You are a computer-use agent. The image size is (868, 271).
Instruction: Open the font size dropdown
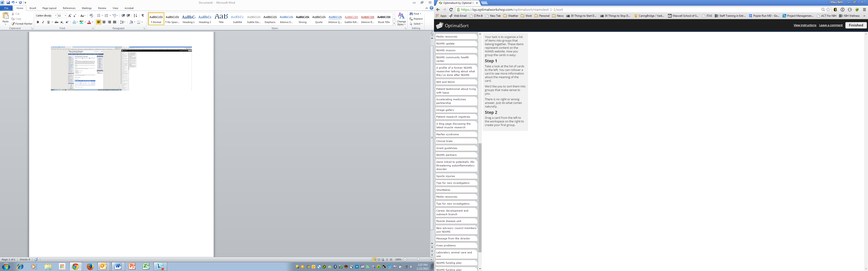(x=65, y=16)
